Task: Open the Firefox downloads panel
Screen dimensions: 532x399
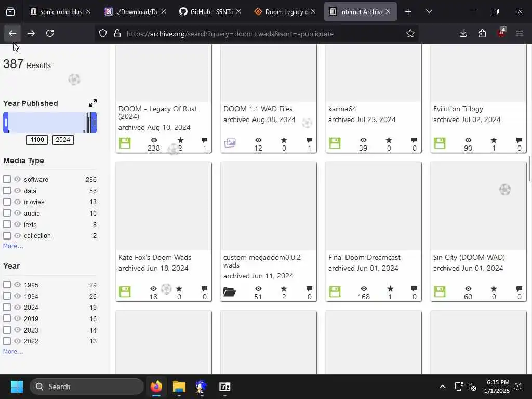Action: click(x=463, y=33)
